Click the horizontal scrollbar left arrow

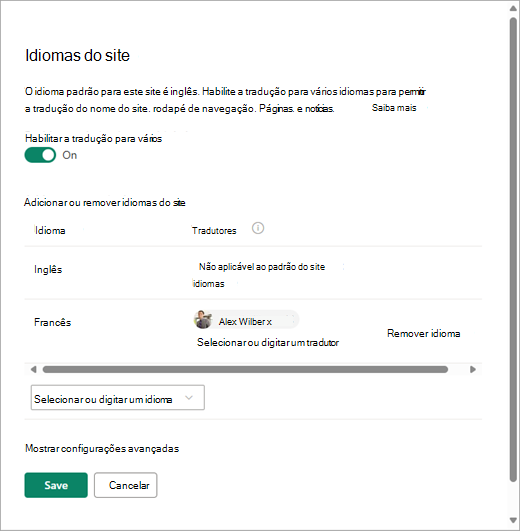33,369
